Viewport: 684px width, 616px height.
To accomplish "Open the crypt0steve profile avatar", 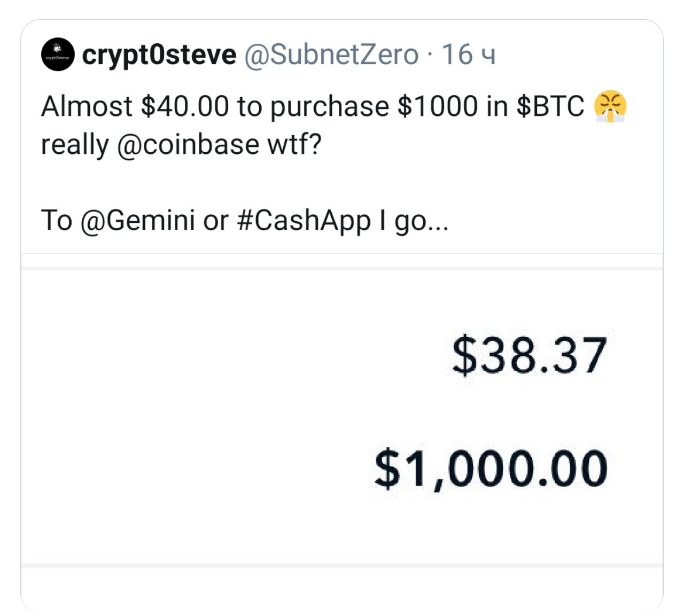I will pos(58,55).
